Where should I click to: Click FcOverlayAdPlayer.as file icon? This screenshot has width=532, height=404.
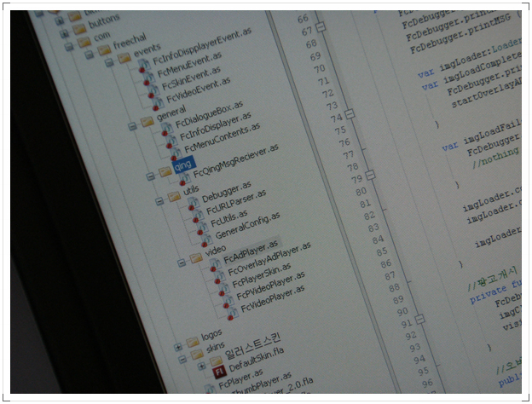219,276
